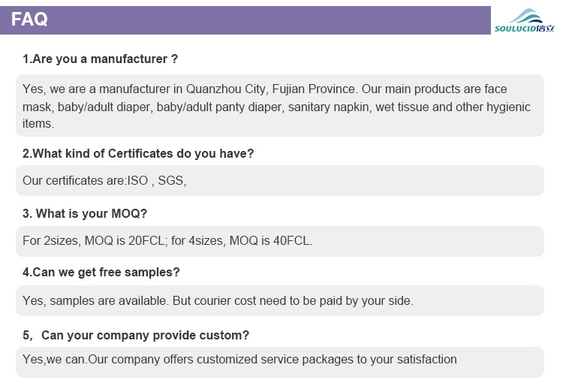Click the word 'items.' in first answer box
The image size is (563, 392).
click(x=38, y=123)
